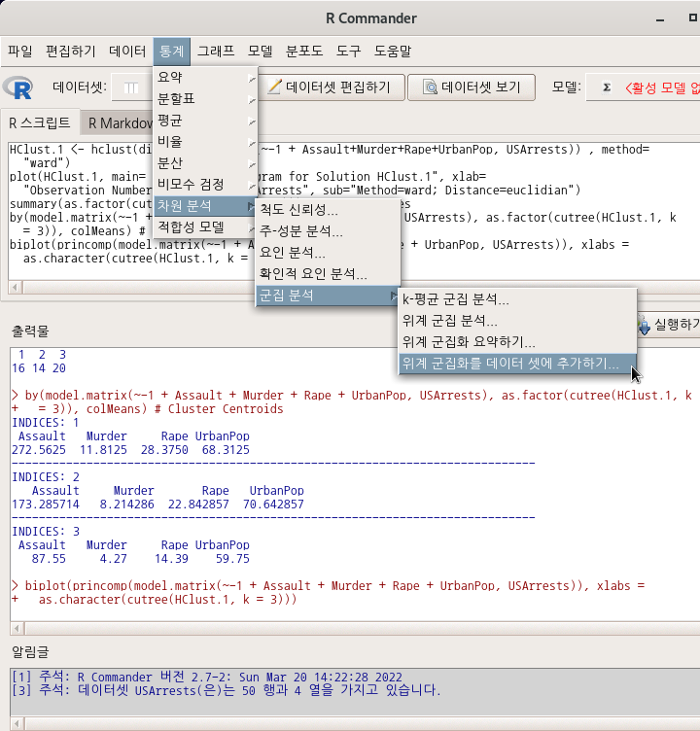Viewport: 700px width, 731px height.
Task: Click the 데이터셋 보기 button
Action: coord(472,87)
